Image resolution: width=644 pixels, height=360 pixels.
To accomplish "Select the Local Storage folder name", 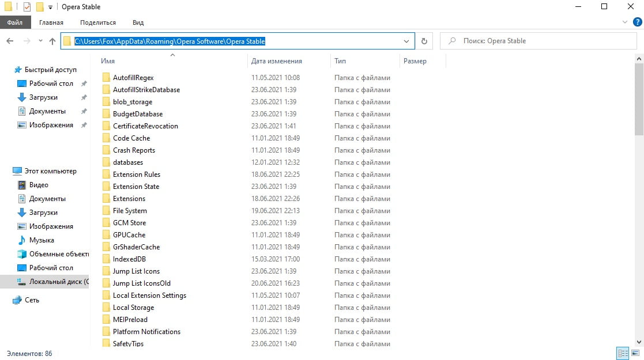I will pos(134,308).
